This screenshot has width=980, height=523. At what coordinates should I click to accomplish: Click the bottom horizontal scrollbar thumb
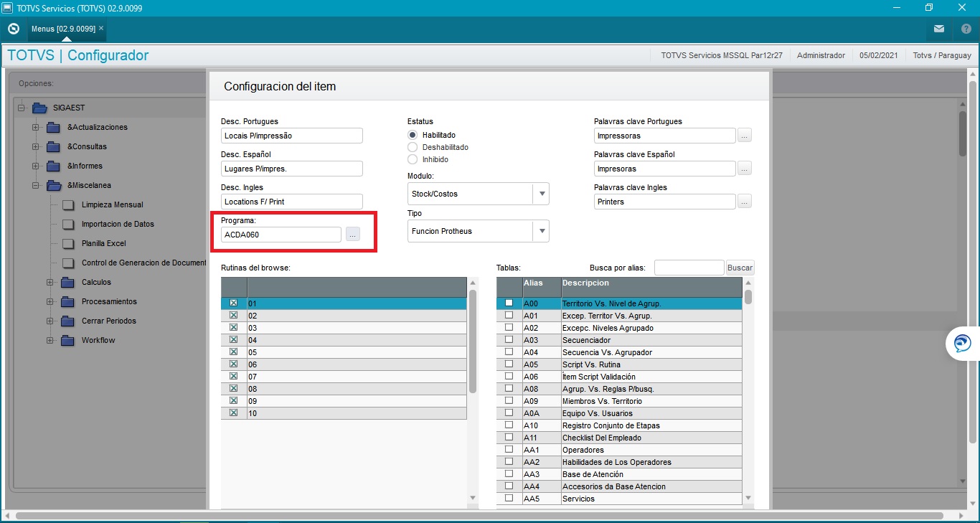[480, 516]
